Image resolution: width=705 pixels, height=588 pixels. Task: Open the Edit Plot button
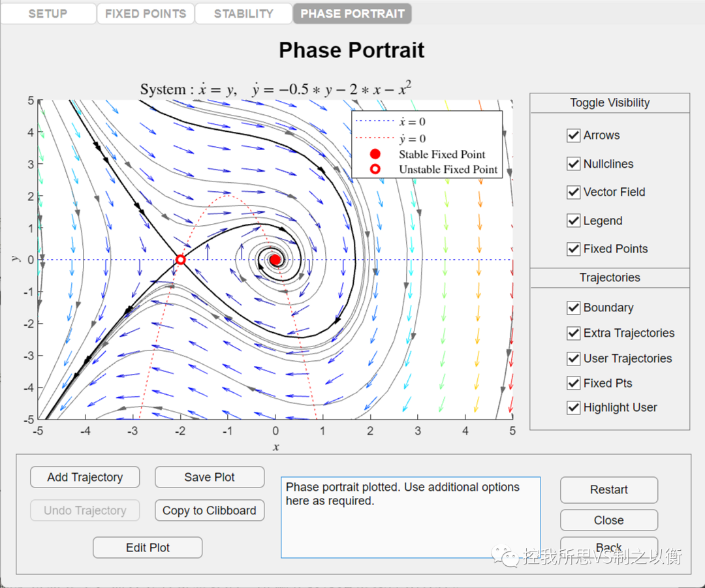tap(148, 548)
